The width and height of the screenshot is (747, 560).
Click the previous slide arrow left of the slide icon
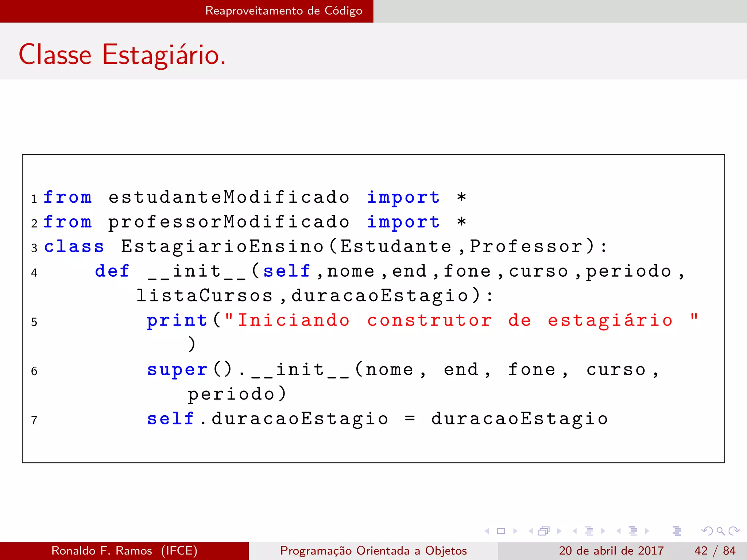(x=487, y=531)
